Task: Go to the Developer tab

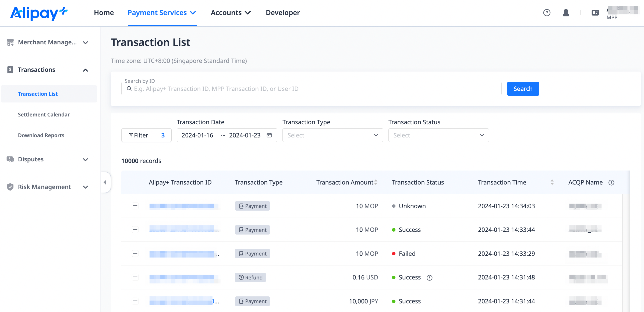Action: pos(283,13)
